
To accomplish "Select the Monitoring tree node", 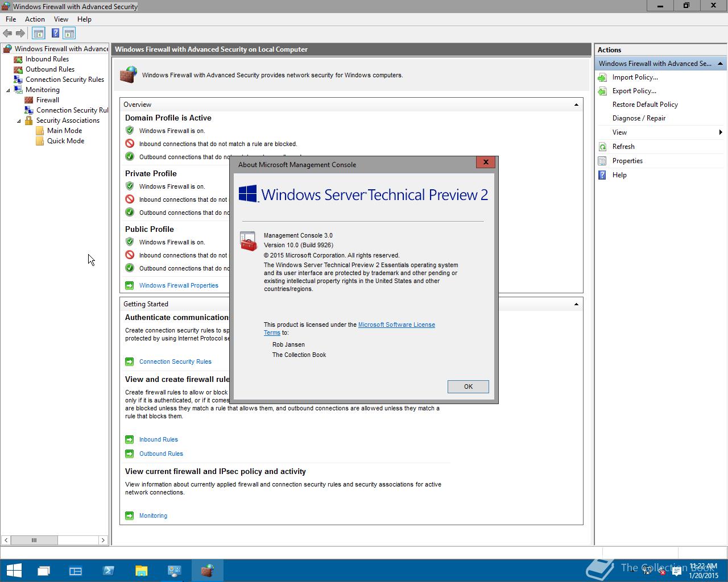I will click(43, 90).
